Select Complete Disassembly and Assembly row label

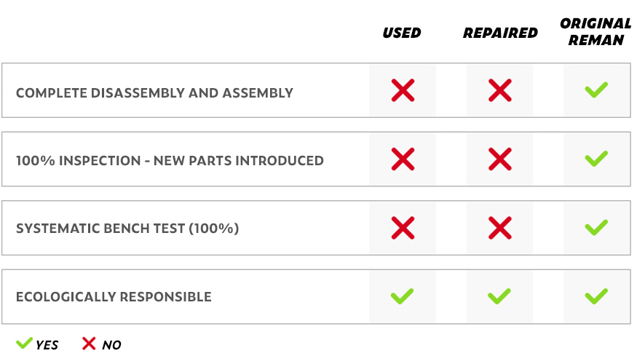(154, 93)
